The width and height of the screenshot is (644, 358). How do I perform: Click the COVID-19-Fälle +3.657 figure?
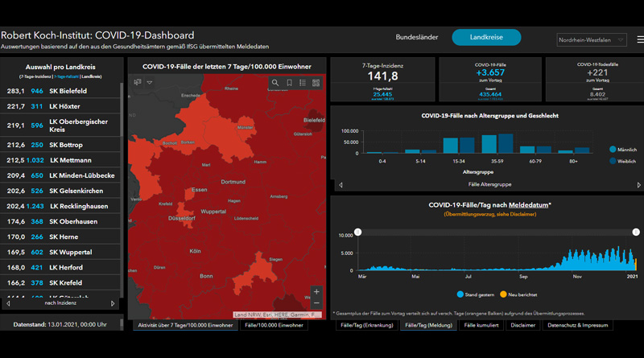click(x=490, y=72)
